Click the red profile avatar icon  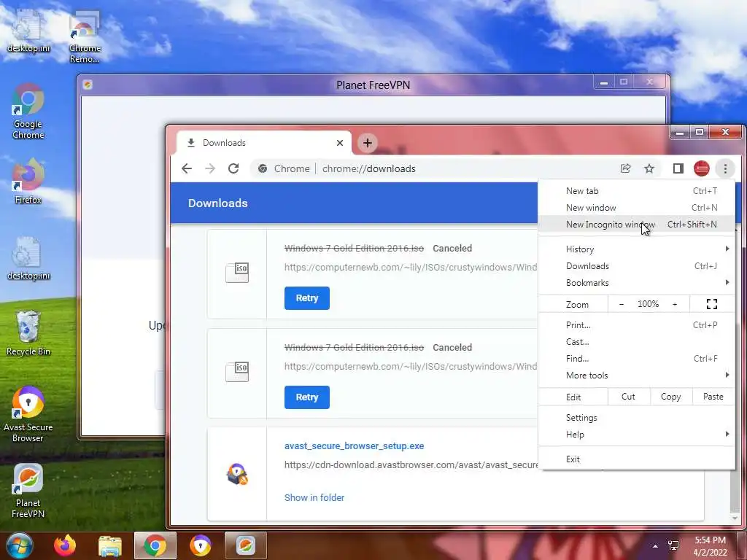pos(701,168)
